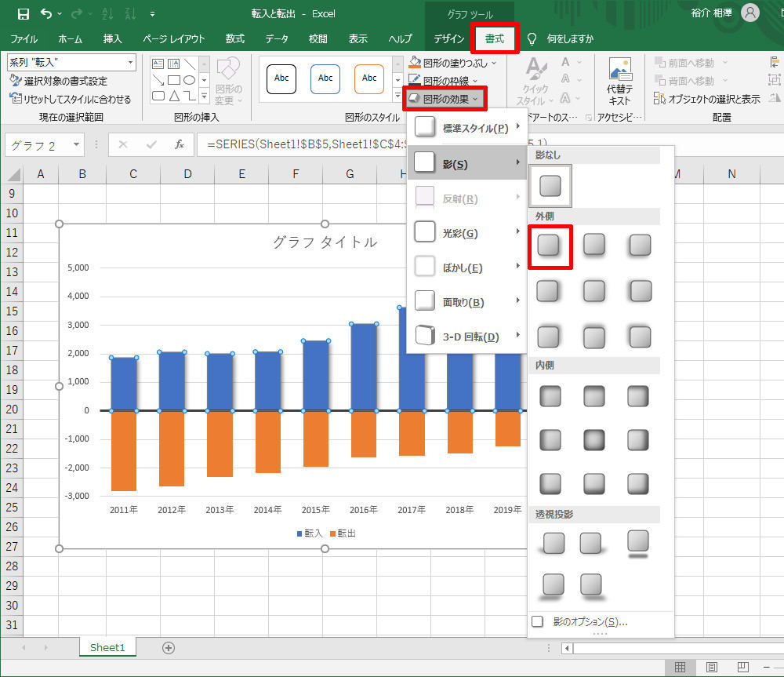This screenshot has width=784, height=677.
Task: Open the user account profile icon
Action: coord(750,13)
